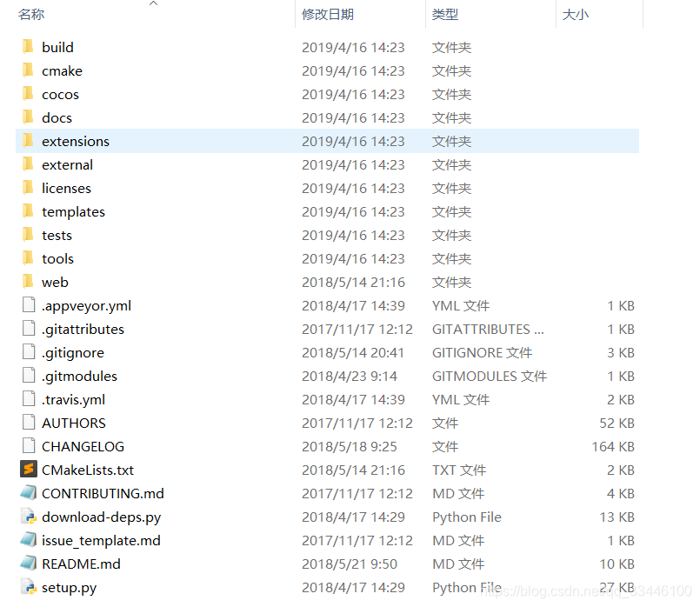Click the Python icon of setup.py
Screen dimensions: 700x607
pos(29,587)
